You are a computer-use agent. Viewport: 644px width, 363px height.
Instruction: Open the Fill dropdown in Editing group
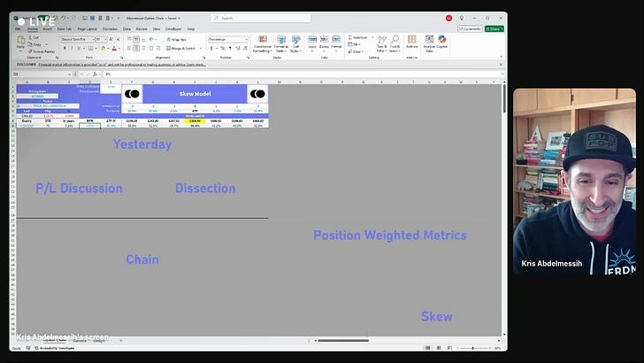(353, 44)
